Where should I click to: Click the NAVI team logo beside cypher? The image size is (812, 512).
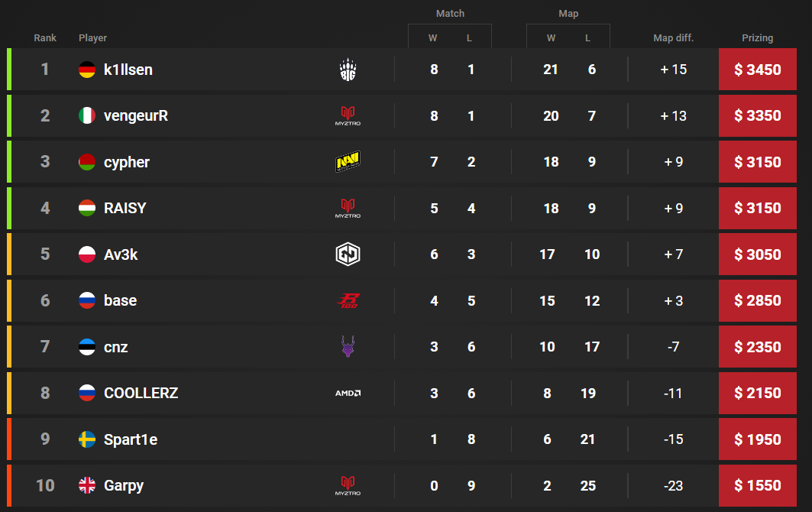tap(348, 162)
